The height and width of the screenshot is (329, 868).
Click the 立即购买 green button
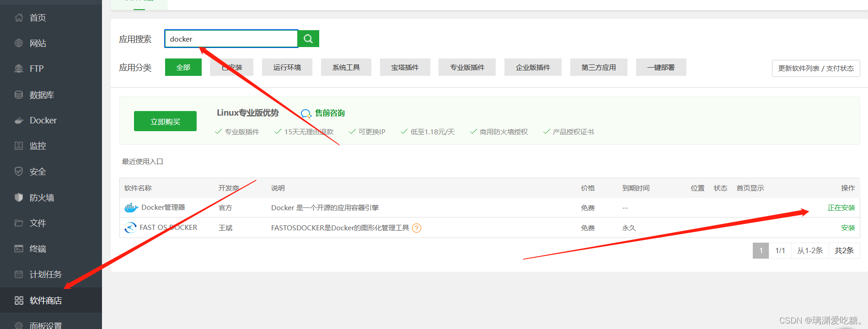pos(165,121)
